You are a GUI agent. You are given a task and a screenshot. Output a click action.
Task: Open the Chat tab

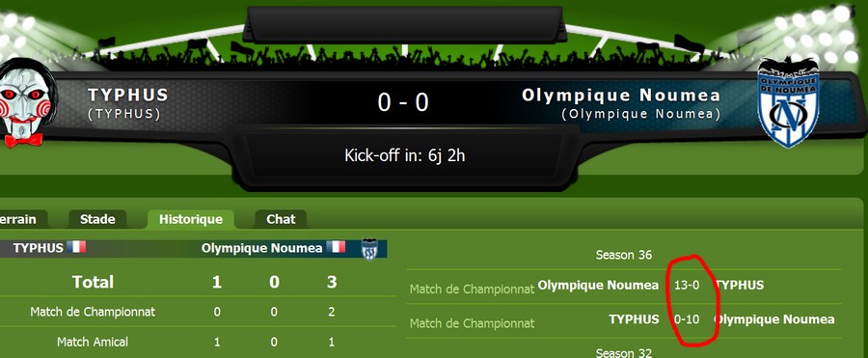click(281, 219)
